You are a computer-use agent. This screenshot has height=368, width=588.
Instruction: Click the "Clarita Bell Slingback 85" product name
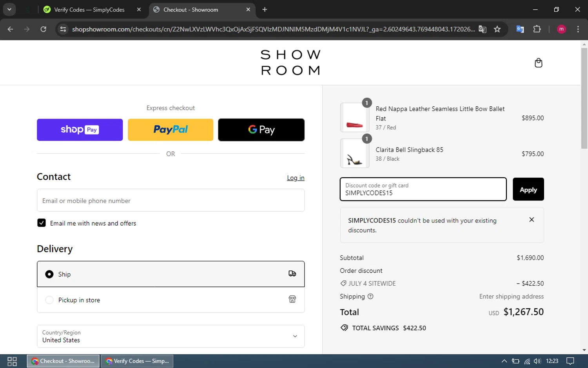[x=409, y=149]
